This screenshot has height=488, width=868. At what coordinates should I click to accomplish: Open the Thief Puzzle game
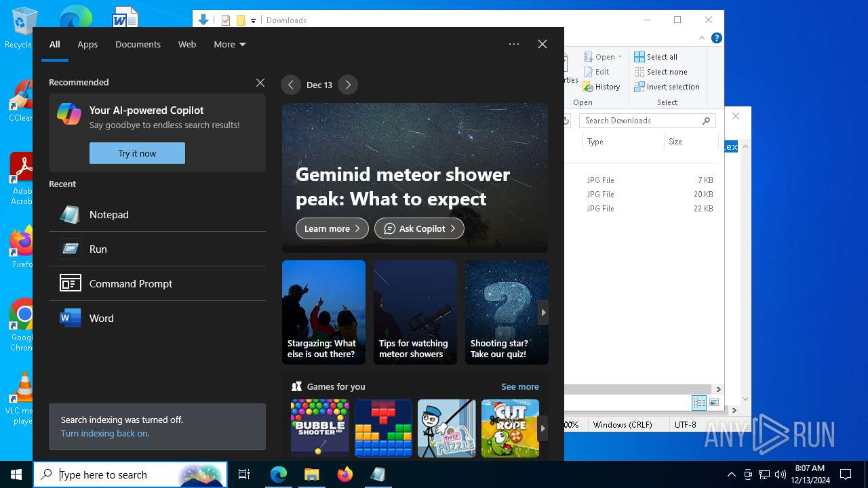pos(447,428)
